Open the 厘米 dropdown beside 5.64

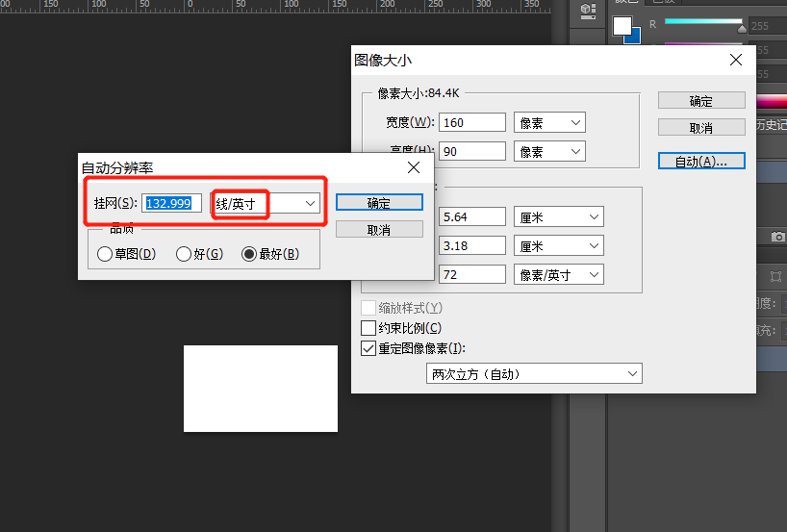[559, 216]
